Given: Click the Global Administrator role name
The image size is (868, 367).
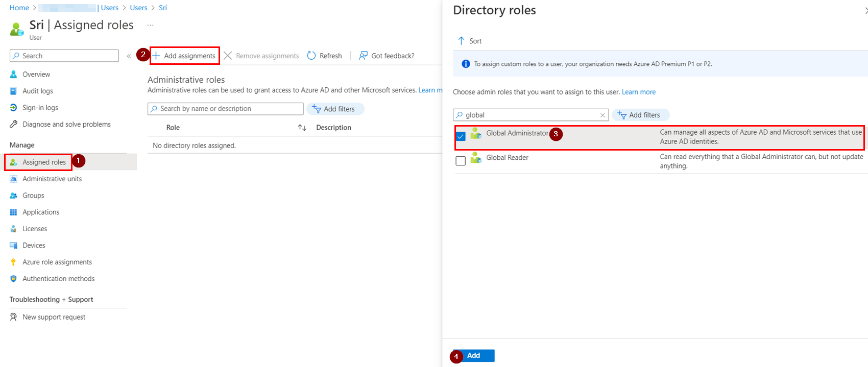Looking at the screenshot, I should [517, 133].
